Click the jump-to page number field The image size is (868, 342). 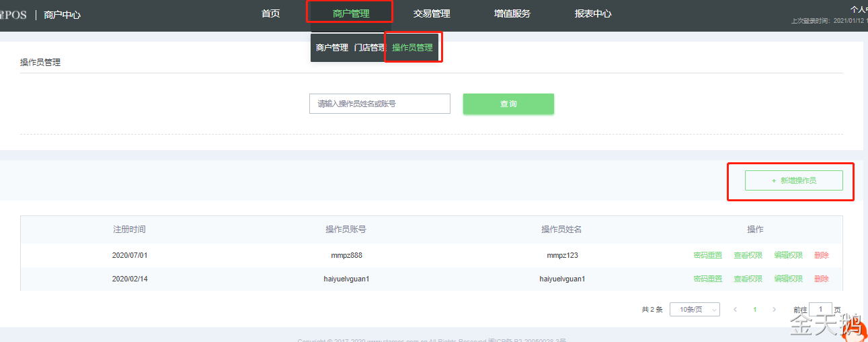pos(820,309)
